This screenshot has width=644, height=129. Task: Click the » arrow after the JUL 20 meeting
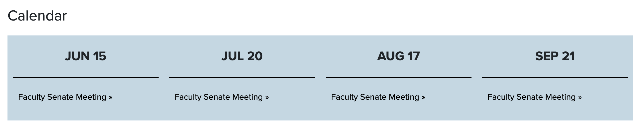(267, 98)
